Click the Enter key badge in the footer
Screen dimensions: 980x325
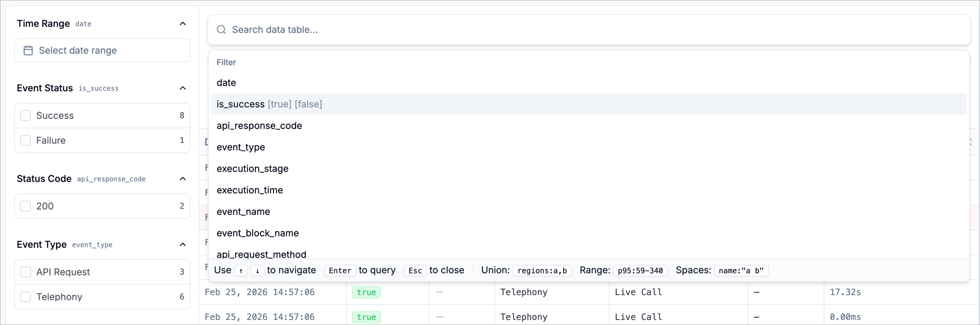(x=339, y=270)
